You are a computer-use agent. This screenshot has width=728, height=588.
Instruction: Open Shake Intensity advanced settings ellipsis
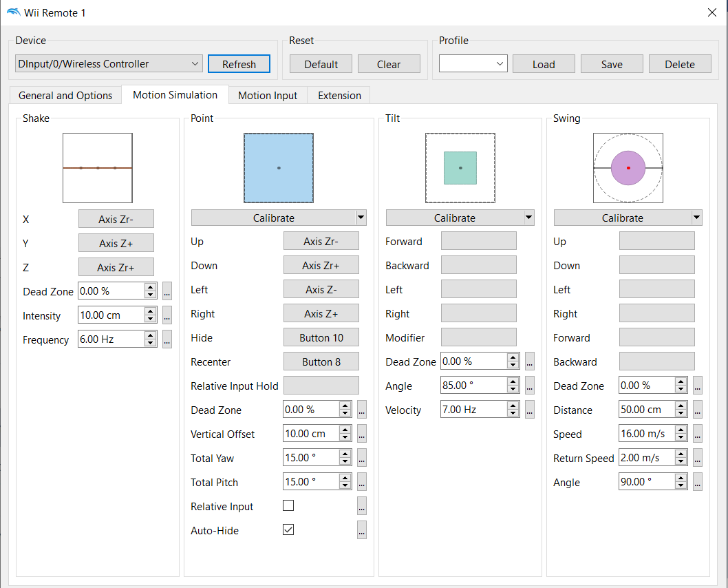pos(167,315)
